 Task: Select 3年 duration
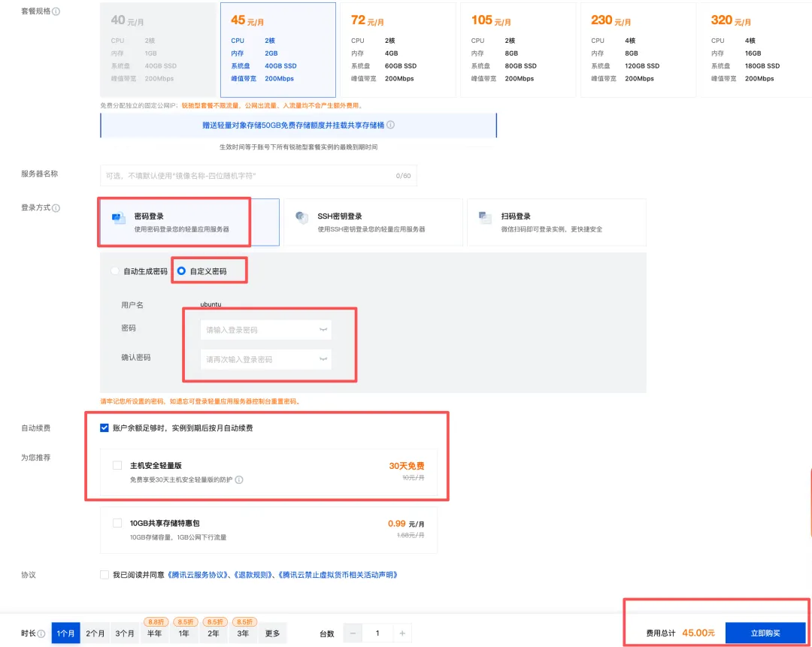point(243,633)
